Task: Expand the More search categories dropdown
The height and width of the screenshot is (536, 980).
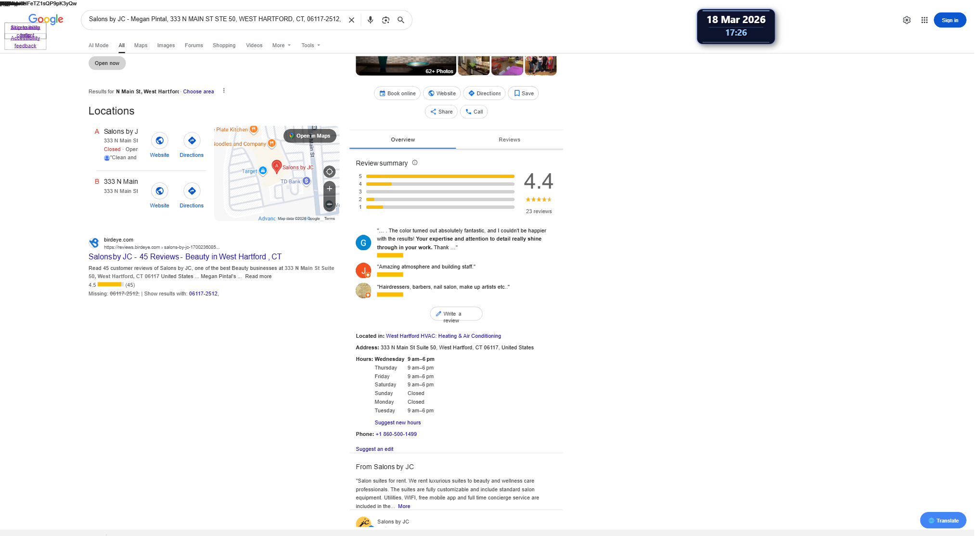Action: [x=281, y=45]
